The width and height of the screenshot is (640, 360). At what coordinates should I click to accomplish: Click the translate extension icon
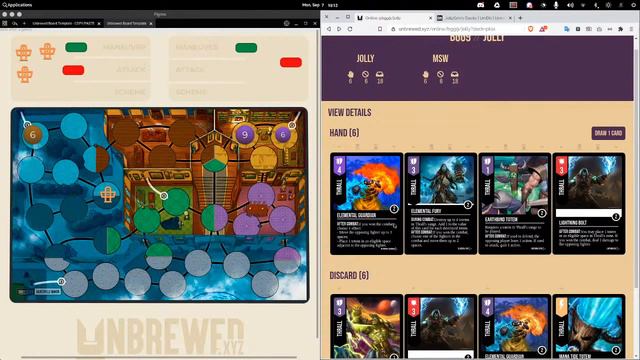[567, 29]
